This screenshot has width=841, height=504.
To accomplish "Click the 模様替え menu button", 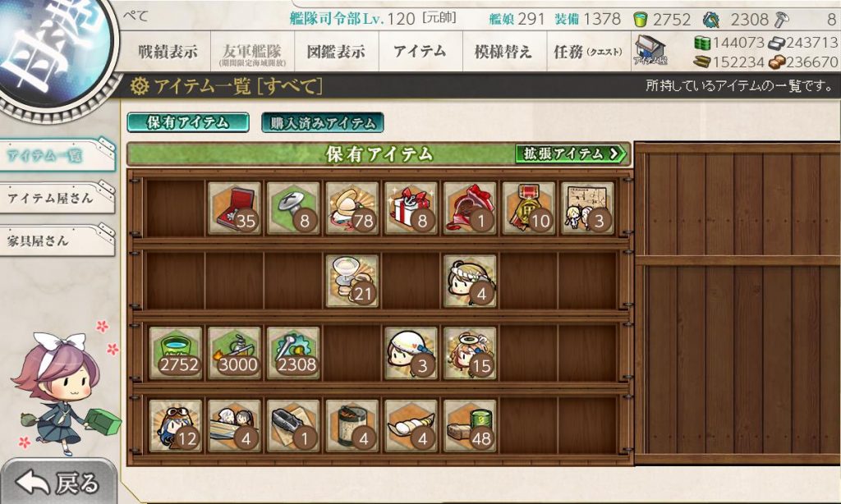I will point(503,52).
